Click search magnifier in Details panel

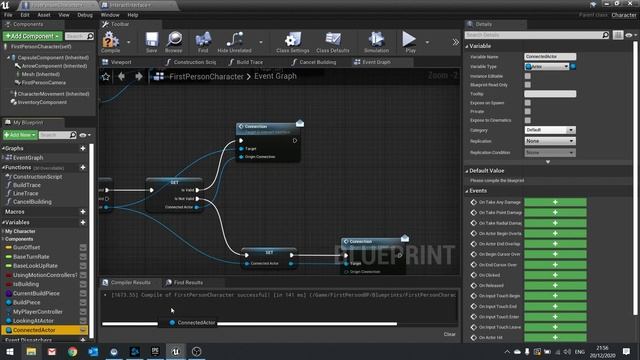coord(605,35)
